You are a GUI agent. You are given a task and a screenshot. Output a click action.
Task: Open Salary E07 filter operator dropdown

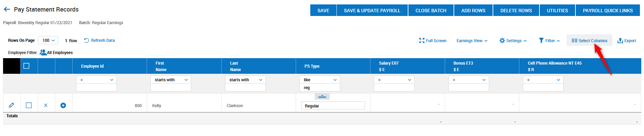394,80
